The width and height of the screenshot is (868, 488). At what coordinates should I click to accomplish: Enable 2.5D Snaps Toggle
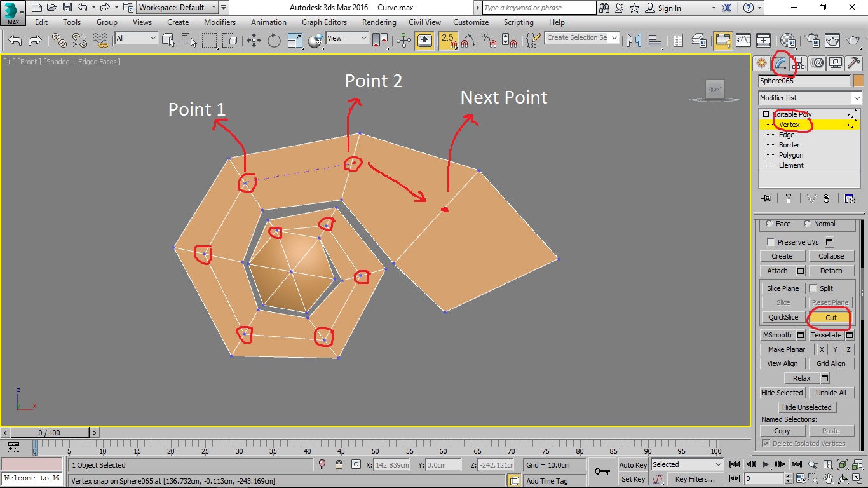pos(447,39)
